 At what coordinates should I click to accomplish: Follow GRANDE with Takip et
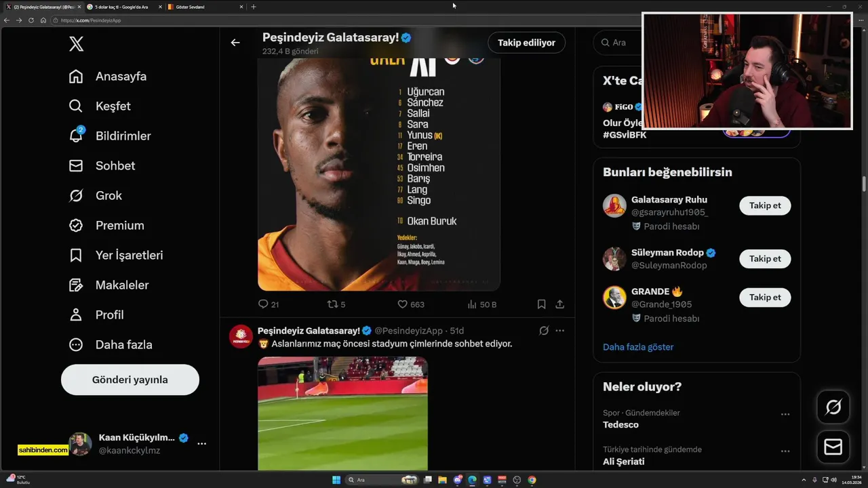point(765,298)
